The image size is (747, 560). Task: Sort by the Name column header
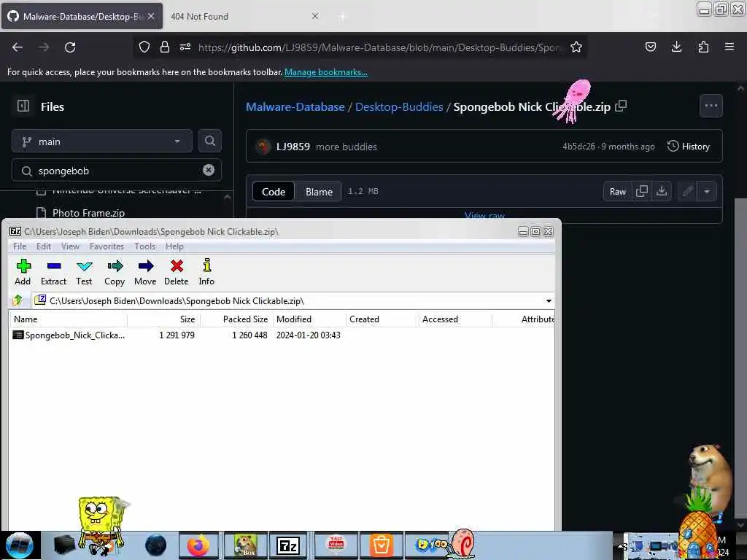point(68,319)
